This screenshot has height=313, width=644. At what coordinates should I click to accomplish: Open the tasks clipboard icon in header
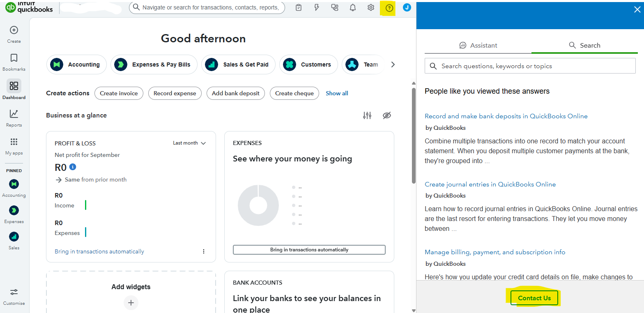(299, 8)
